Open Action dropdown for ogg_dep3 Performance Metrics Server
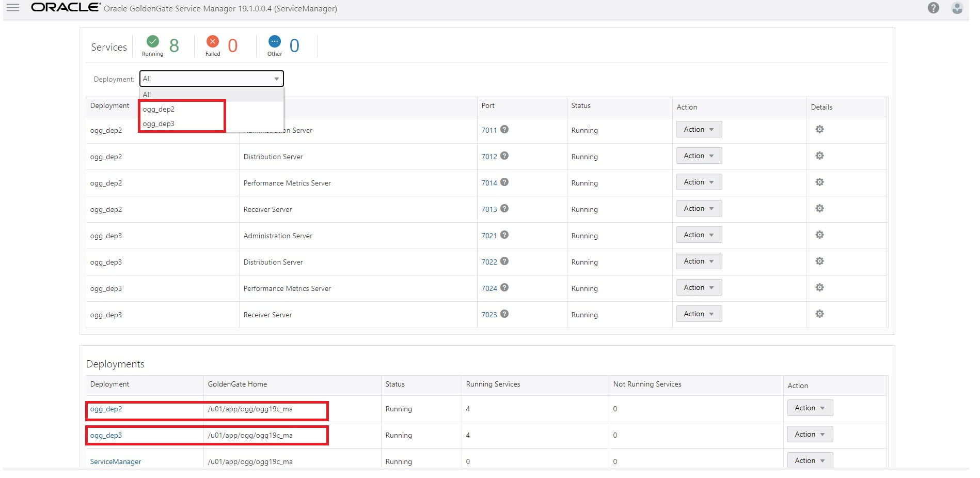The width and height of the screenshot is (980, 478). (699, 287)
